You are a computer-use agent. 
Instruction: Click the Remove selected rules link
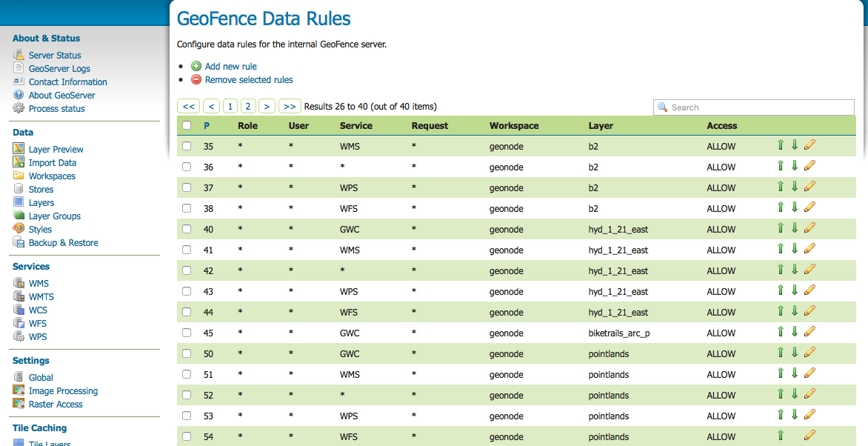pos(249,80)
